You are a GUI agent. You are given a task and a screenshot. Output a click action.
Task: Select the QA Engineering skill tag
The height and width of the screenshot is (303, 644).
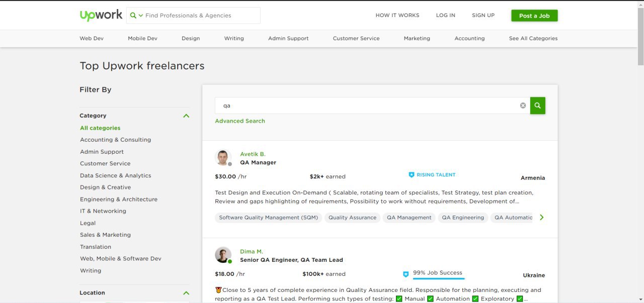click(x=463, y=218)
